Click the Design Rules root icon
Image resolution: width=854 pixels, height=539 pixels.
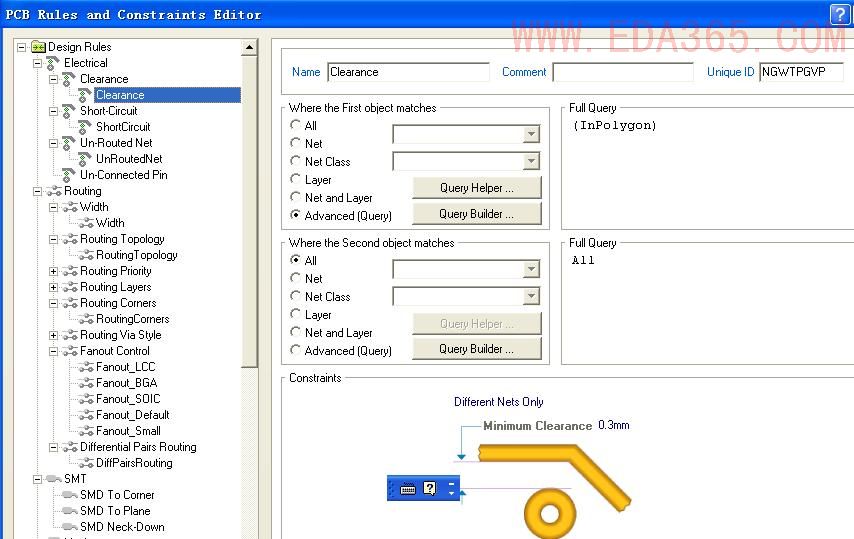tap(38, 47)
